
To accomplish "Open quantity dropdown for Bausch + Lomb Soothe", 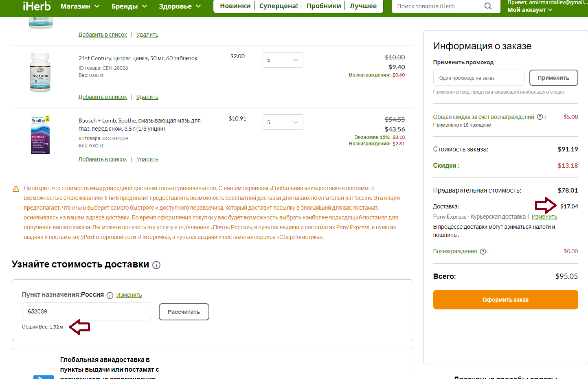I will click(283, 122).
